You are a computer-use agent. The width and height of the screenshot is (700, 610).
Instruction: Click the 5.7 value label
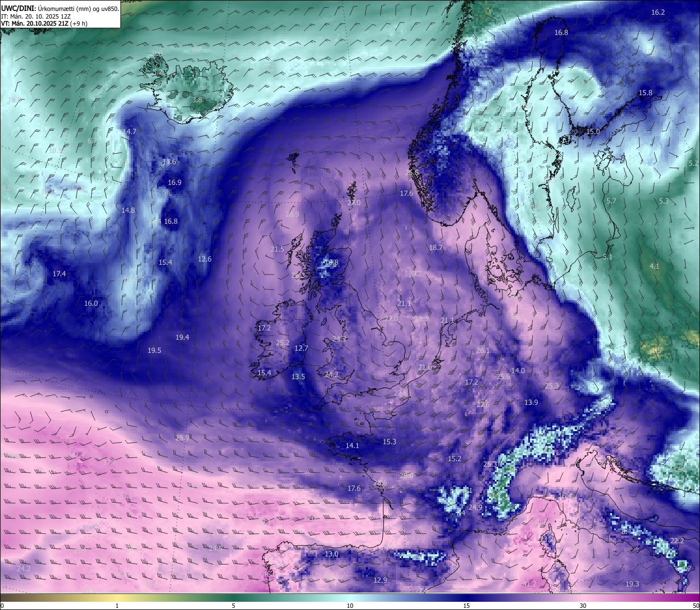coord(611,201)
